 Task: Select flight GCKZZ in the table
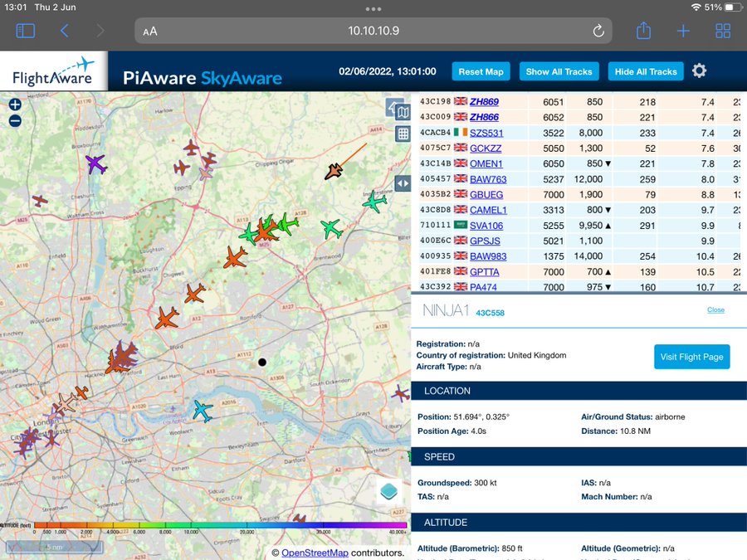[486, 149]
